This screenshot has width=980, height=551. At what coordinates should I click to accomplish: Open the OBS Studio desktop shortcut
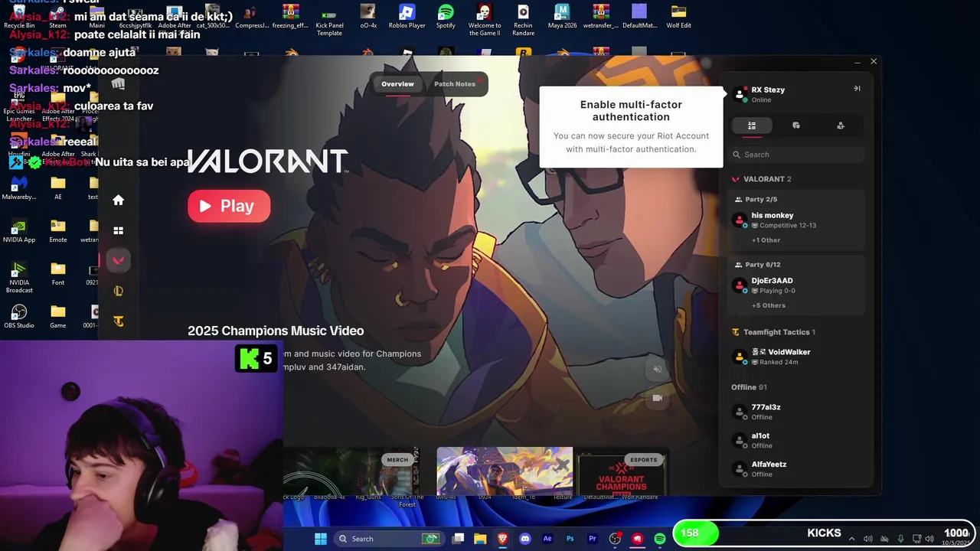tap(19, 317)
